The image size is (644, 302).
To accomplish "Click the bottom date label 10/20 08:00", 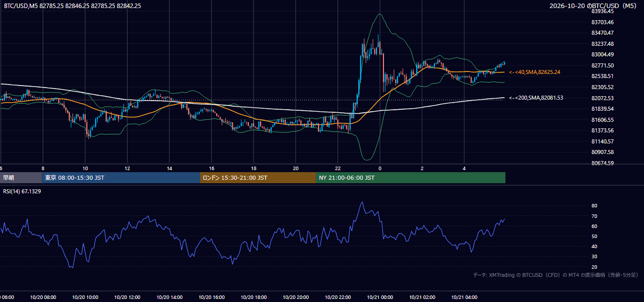I will (x=43, y=297).
